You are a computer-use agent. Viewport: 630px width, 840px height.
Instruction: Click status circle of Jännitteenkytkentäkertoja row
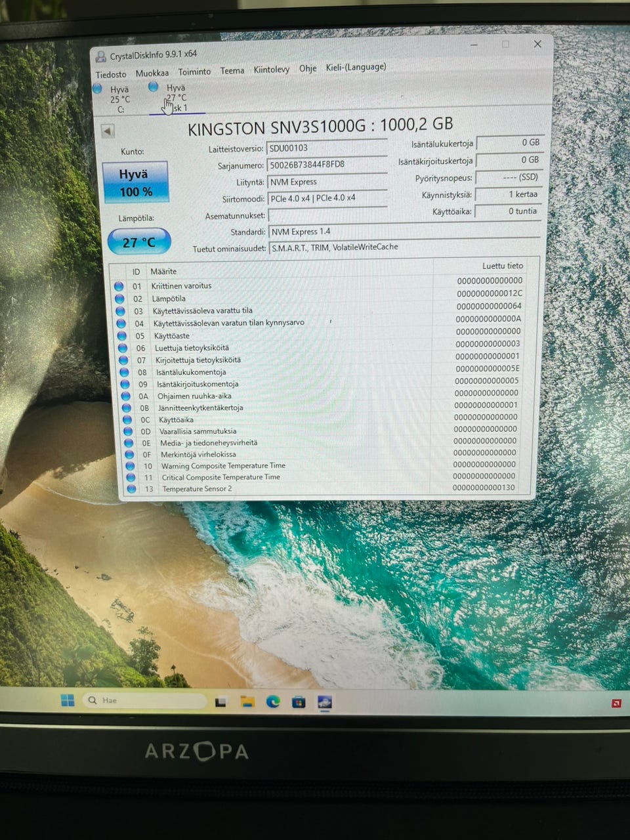[127, 408]
